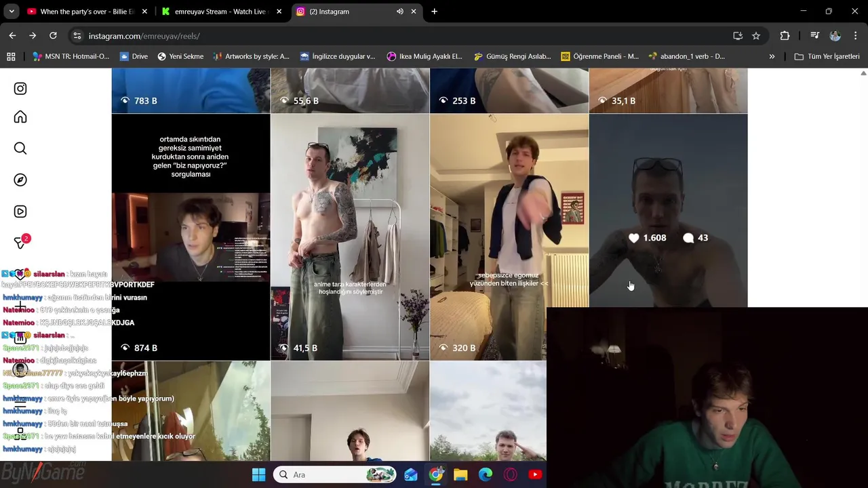Go forward with browser forward arrow
Image resolution: width=868 pixels, height=488 pixels.
coord(33,36)
